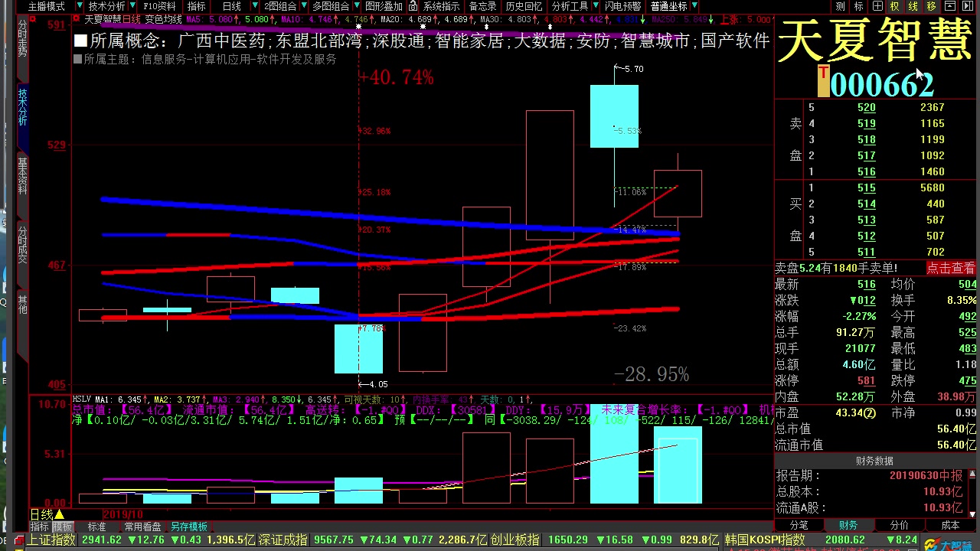The width and height of the screenshot is (980, 551).
Task: Open the 备忘录 memo
Action: point(482,6)
